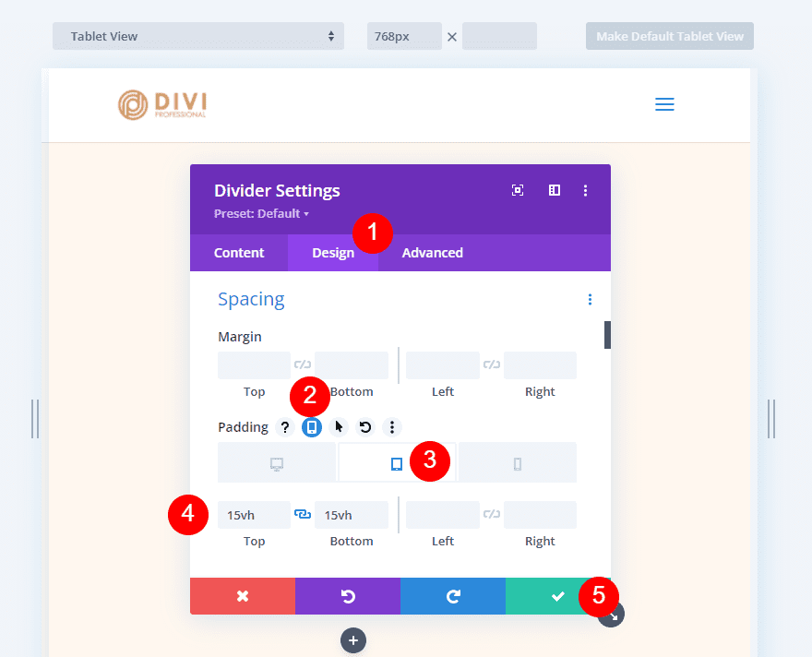Open Padding more options dots
The height and width of the screenshot is (657, 812).
tap(392, 427)
